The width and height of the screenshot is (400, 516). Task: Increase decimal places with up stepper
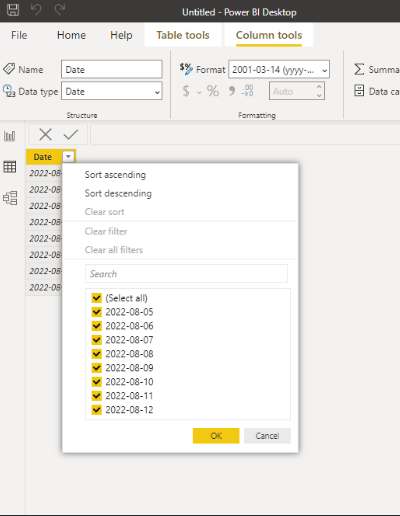(x=319, y=87)
